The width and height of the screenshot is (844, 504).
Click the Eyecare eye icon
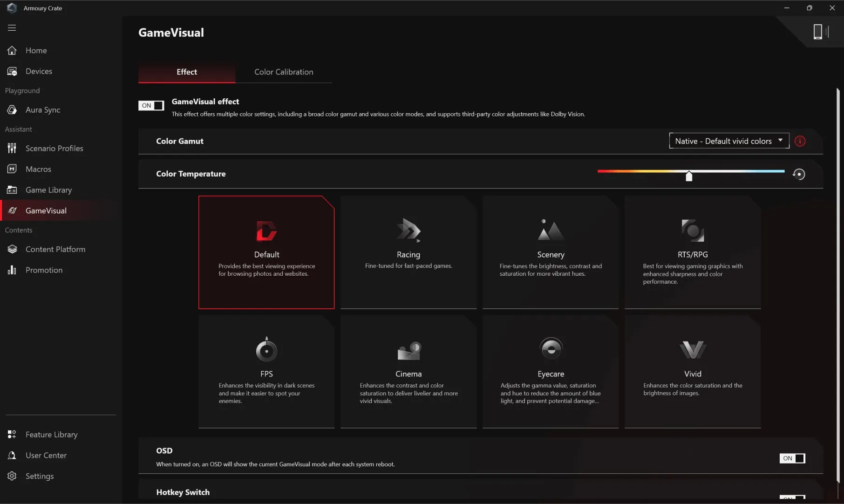coord(551,348)
